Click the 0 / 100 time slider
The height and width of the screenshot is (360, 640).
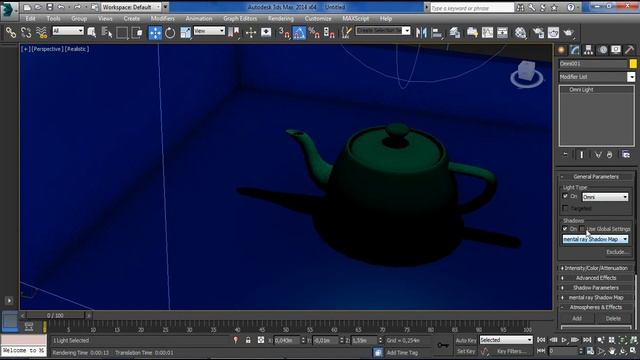tap(55, 316)
